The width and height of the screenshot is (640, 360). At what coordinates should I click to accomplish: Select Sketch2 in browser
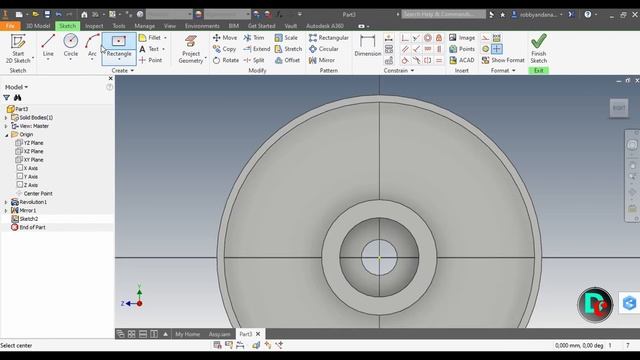[24, 219]
